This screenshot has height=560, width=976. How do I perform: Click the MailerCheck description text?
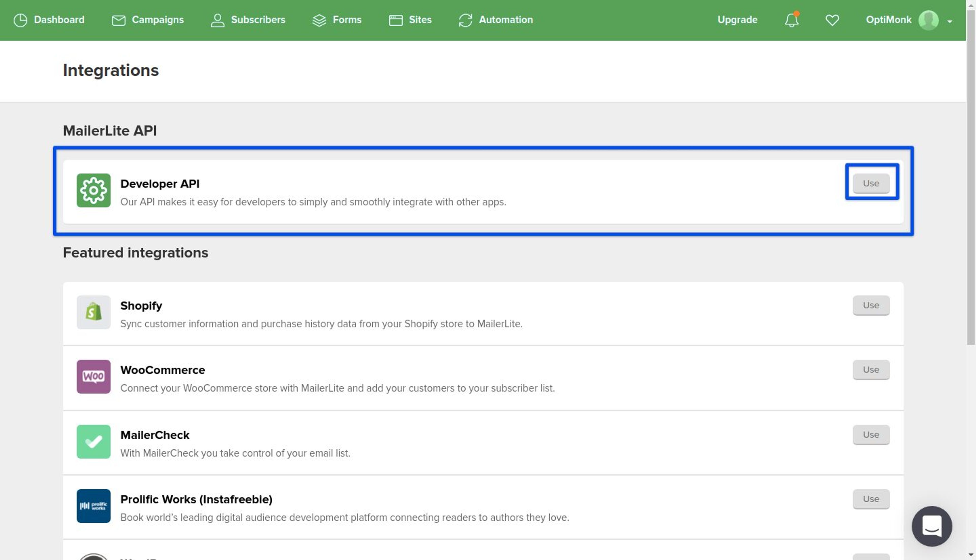pos(235,453)
